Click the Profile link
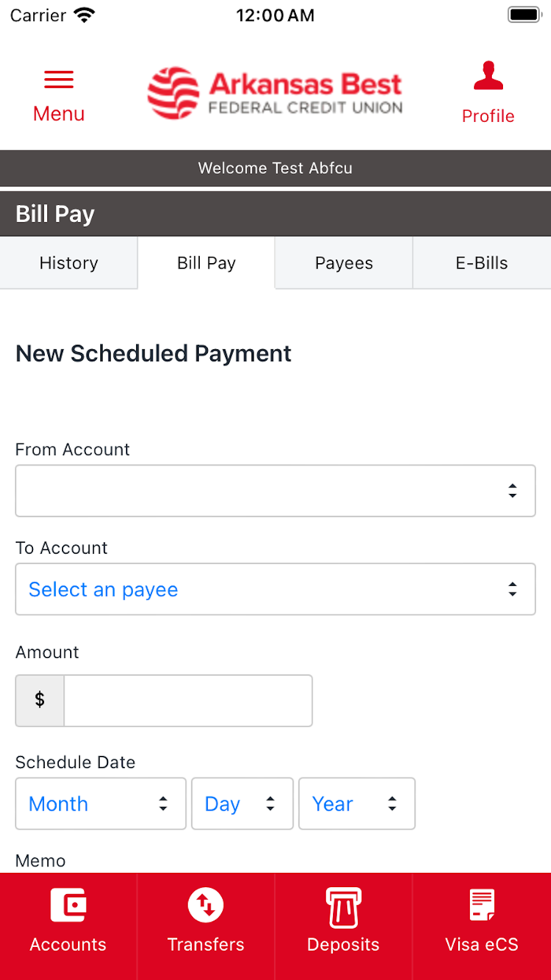This screenshot has width=551, height=980. tap(488, 116)
